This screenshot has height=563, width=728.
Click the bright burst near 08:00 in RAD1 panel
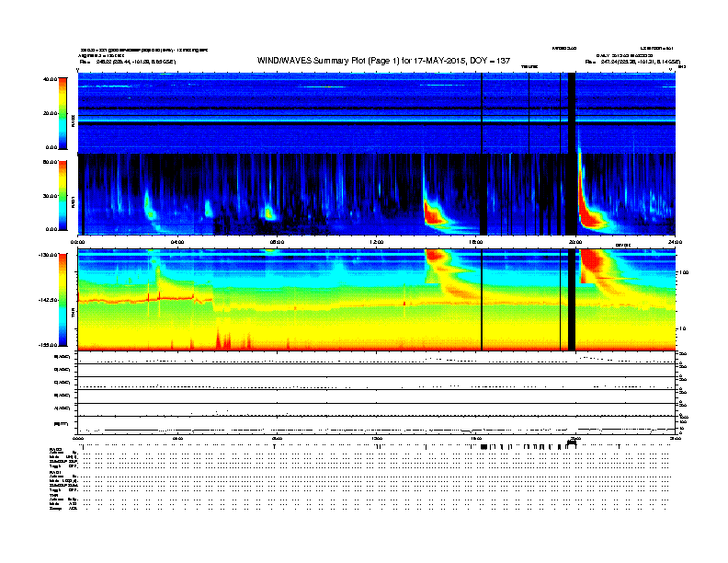click(x=268, y=213)
